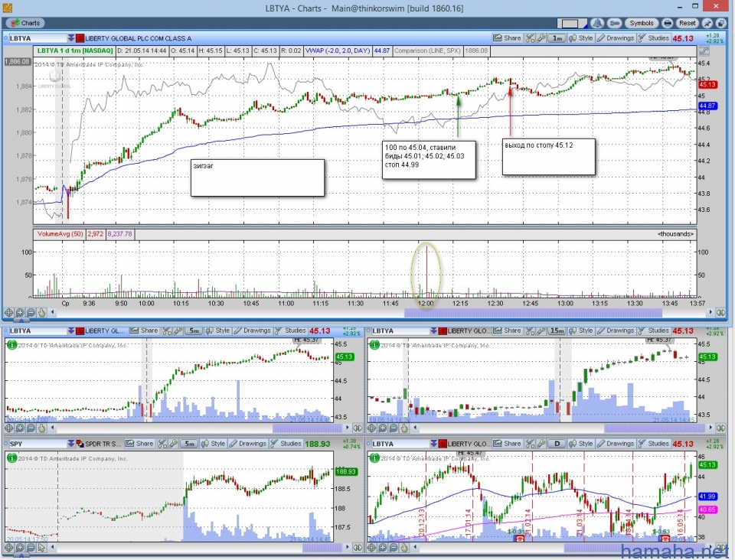
Task: Click the red level indicator beside LBTYA in main chart
Action: (80, 38)
